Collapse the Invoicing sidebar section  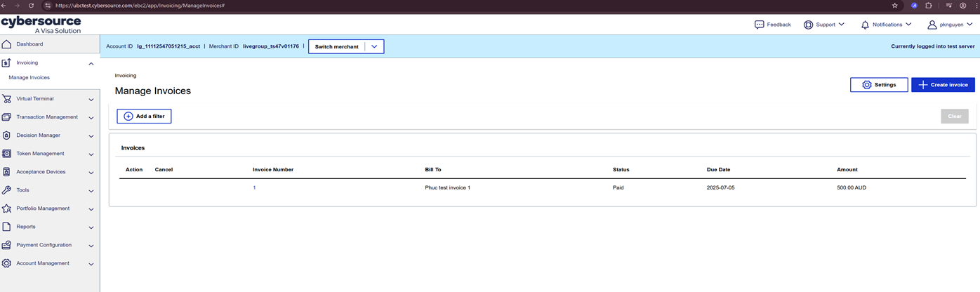point(91,63)
